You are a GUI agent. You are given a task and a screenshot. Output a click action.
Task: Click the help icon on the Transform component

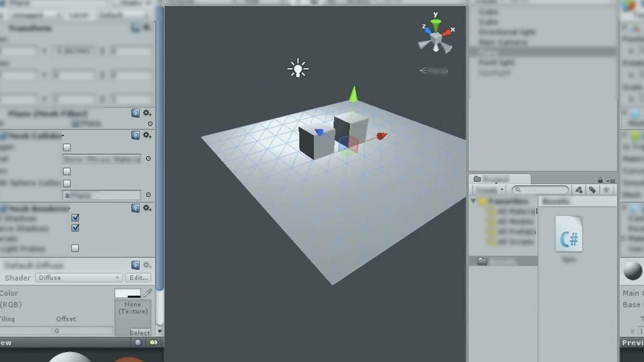tap(135, 28)
